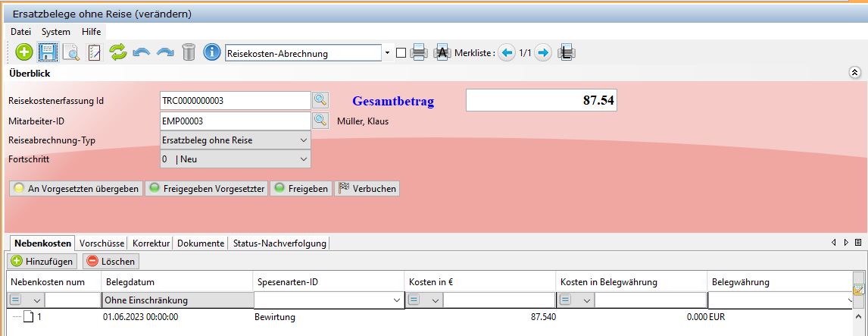
Task: Save with the floppy disk icon
Action: click(x=48, y=53)
